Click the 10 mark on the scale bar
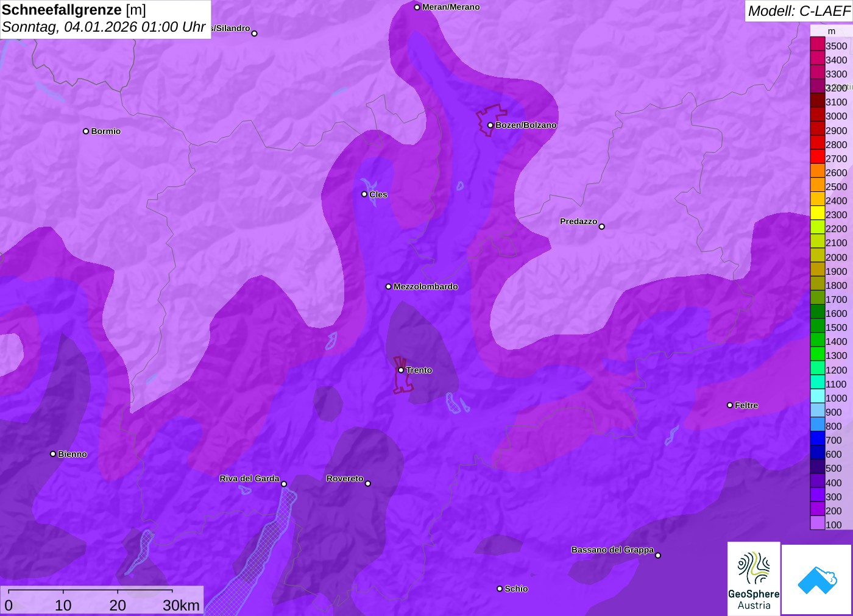853x616 pixels. pos(63,605)
